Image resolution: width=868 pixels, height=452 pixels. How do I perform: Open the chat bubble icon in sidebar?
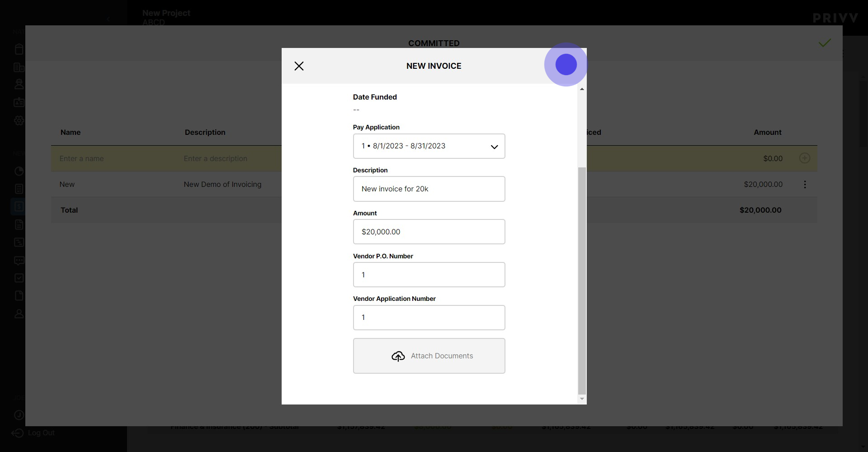tap(19, 261)
